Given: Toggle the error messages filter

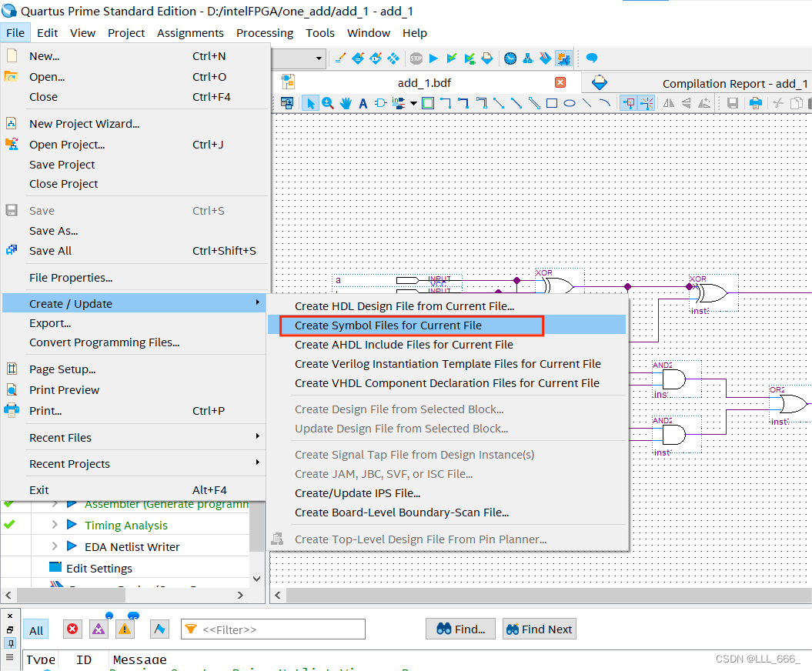Looking at the screenshot, I should click(x=72, y=629).
